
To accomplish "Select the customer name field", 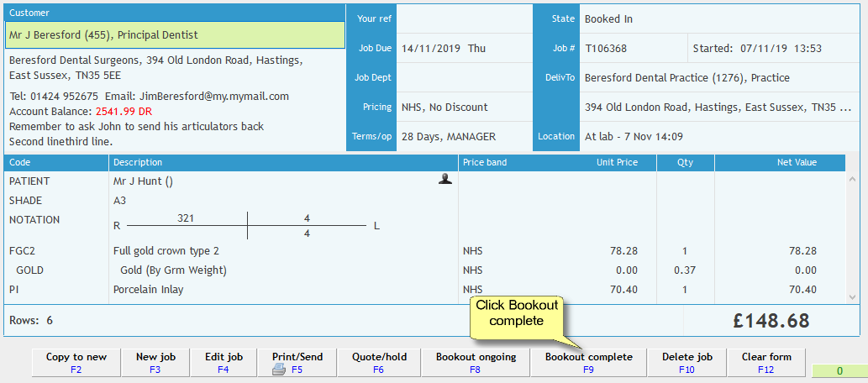I will click(x=175, y=35).
